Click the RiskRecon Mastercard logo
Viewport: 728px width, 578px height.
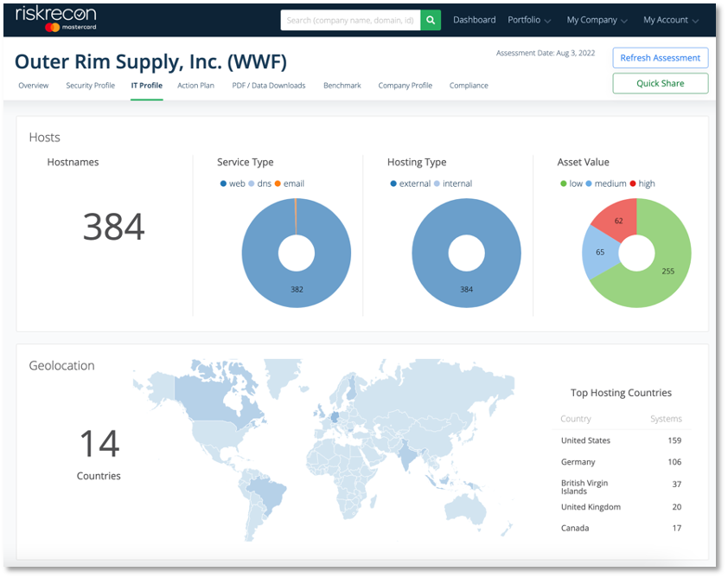click(x=55, y=19)
